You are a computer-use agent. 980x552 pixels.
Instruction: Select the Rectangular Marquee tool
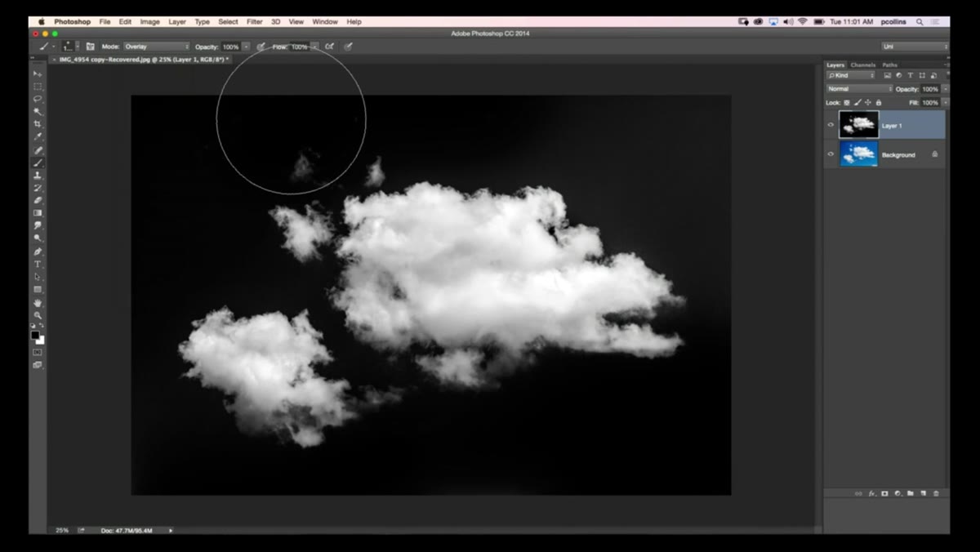point(38,87)
